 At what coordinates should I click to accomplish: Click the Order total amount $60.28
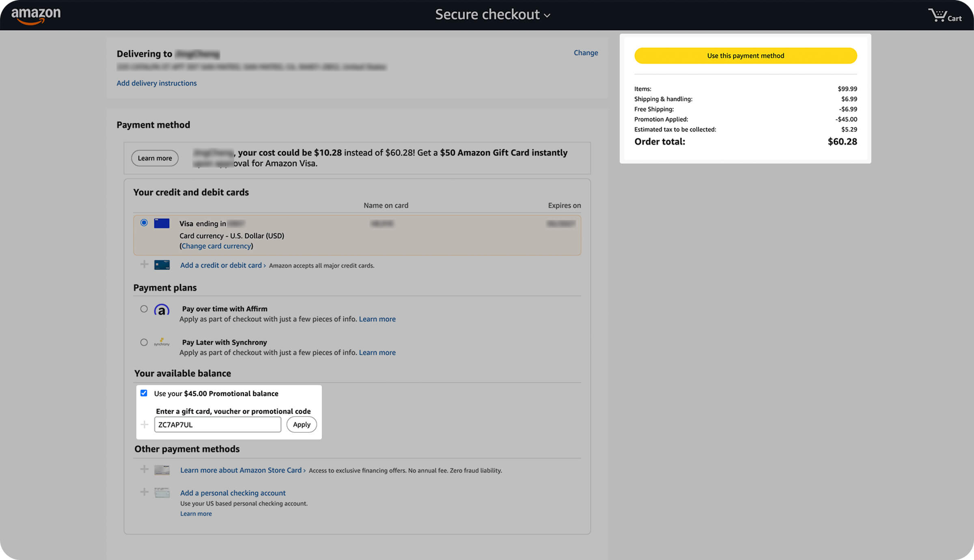click(842, 142)
